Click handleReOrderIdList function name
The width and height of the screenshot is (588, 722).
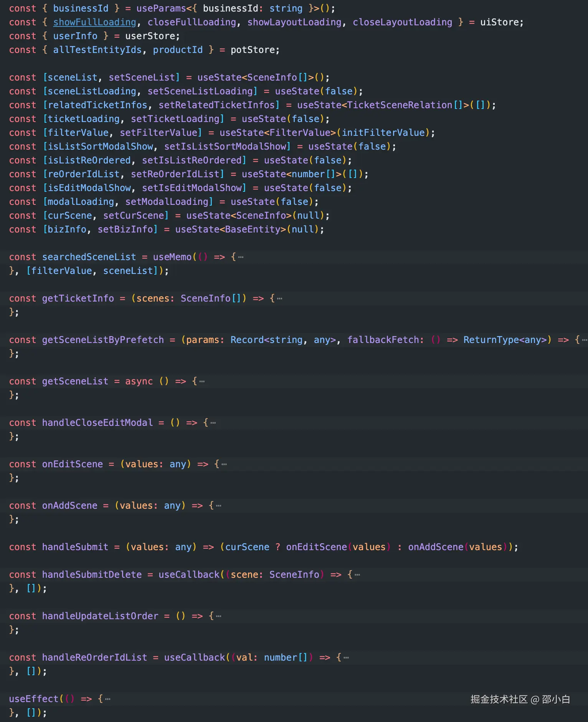[x=94, y=658]
